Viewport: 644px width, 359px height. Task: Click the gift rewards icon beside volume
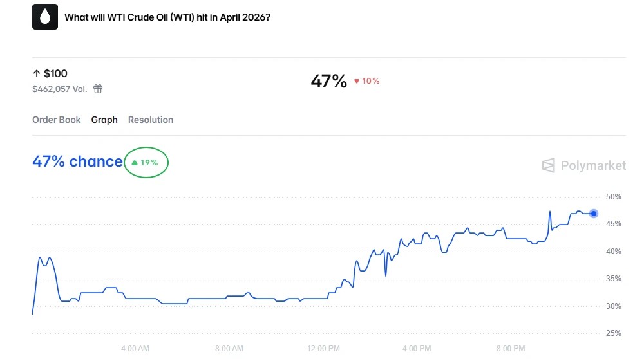pos(98,89)
